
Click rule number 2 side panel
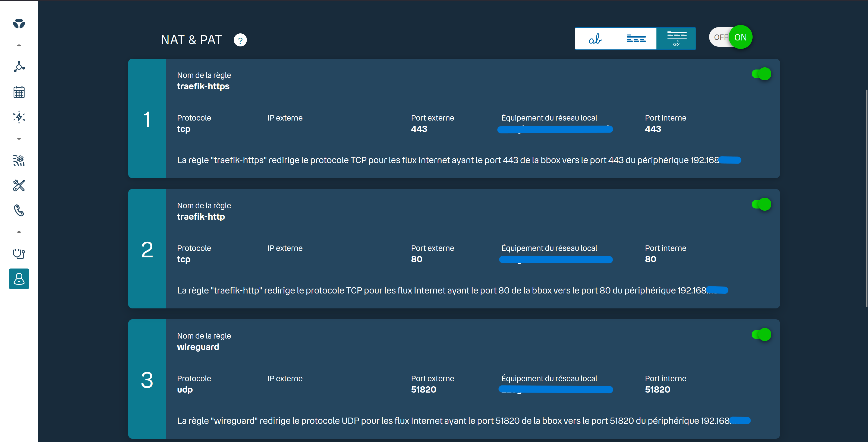click(147, 249)
